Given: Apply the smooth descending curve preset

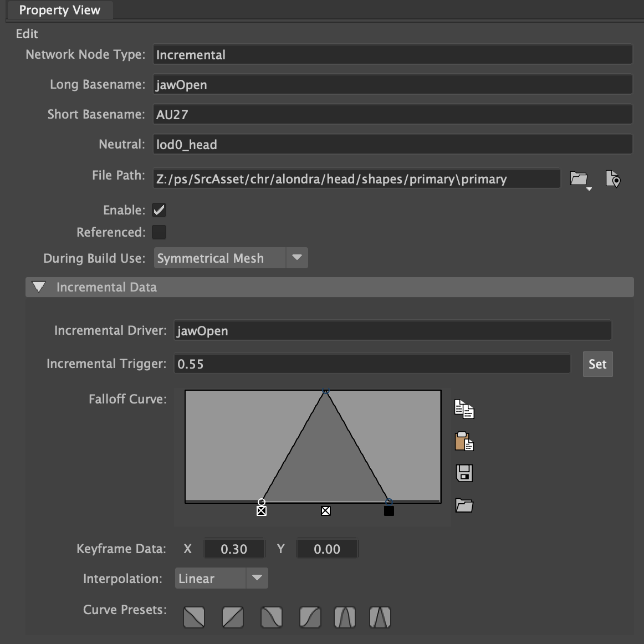Looking at the screenshot, I should pyautogui.click(x=272, y=617).
